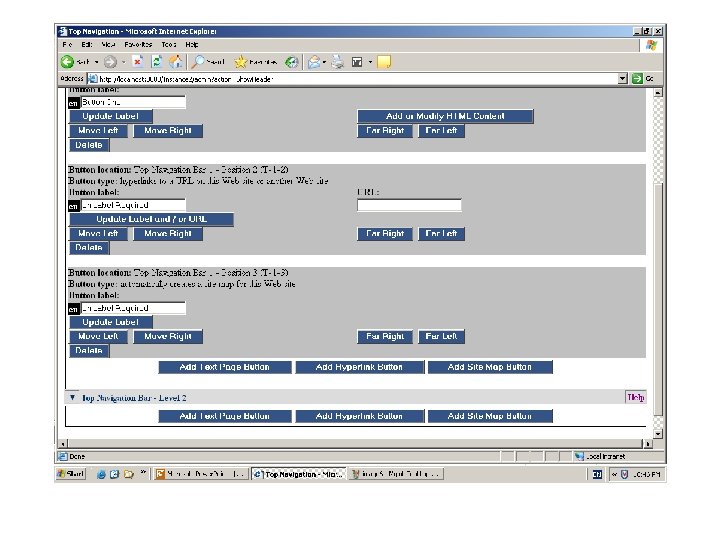The image size is (720, 540).
Task: Click Update Label and / or URL button
Action: click(x=152, y=219)
